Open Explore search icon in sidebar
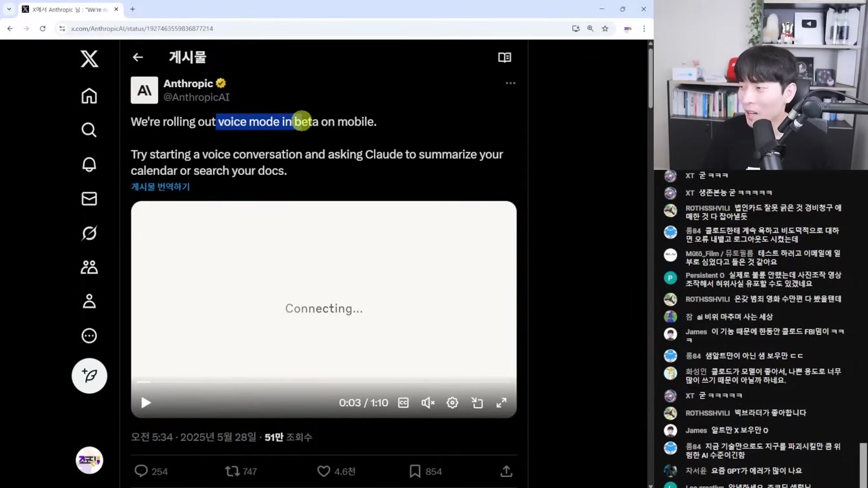 [x=89, y=130]
